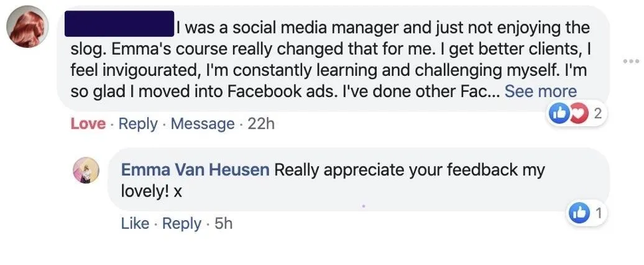Click Reply under Emma's comment
This screenshot has height=265, width=644.
point(182,223)
